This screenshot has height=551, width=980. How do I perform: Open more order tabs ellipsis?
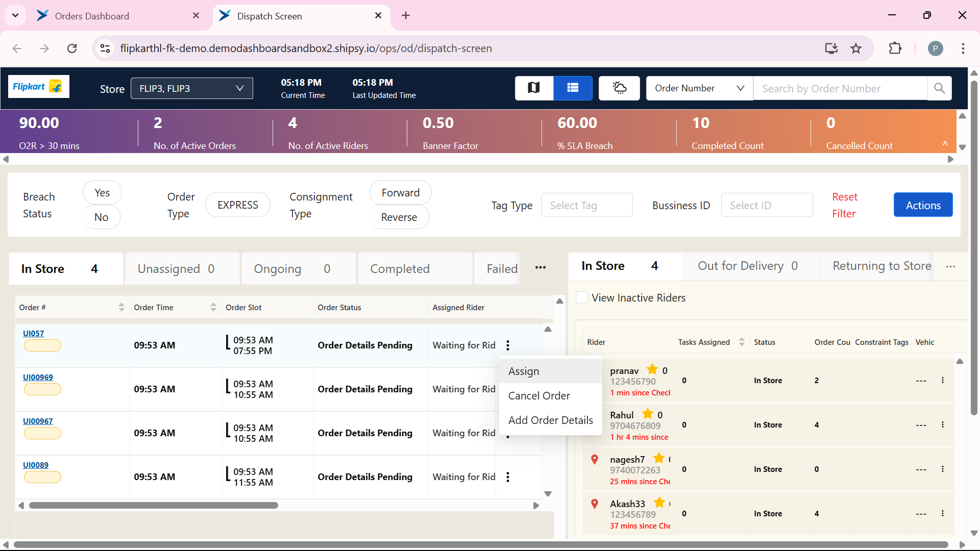[x=541, y=268]
